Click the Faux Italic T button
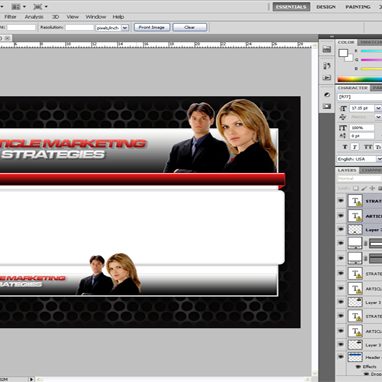 [x=355, y=147]
